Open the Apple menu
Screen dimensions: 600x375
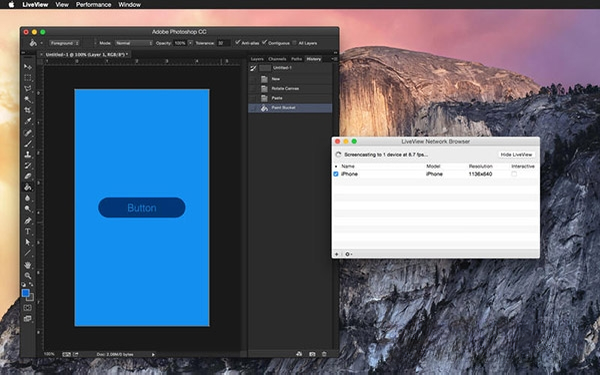[11, 5]
